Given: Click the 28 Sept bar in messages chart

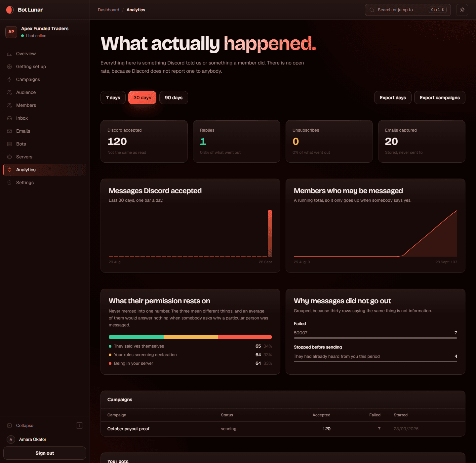Looking at the screenshot, I should tap(270, 233).
